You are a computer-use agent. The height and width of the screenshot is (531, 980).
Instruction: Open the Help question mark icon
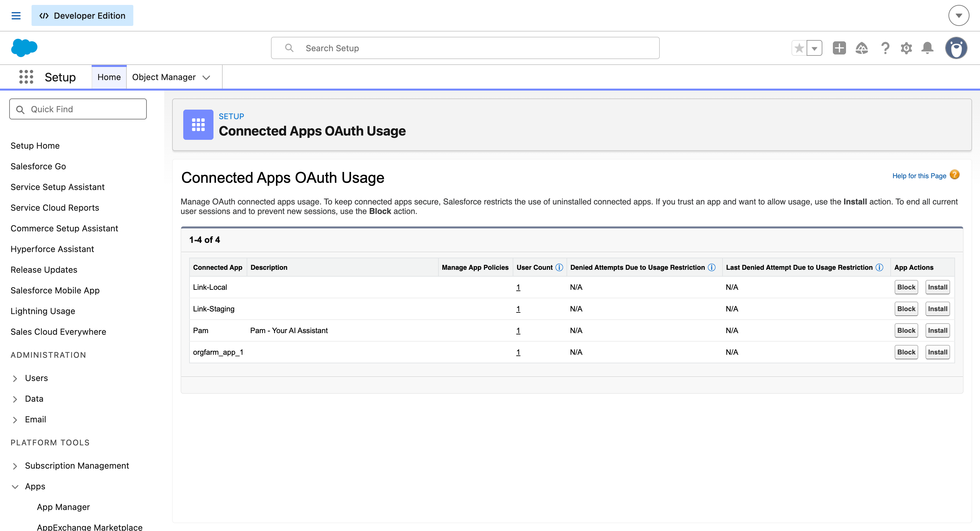pos(885,48)
